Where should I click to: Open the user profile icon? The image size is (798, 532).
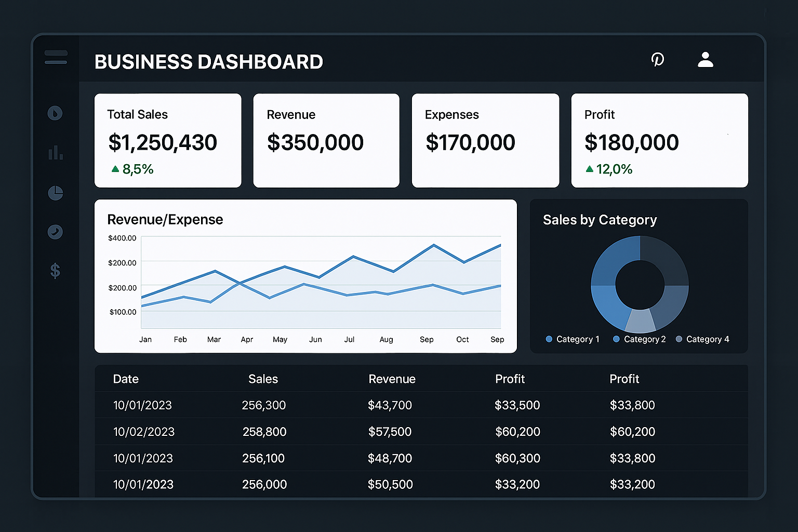coord(706,60)
